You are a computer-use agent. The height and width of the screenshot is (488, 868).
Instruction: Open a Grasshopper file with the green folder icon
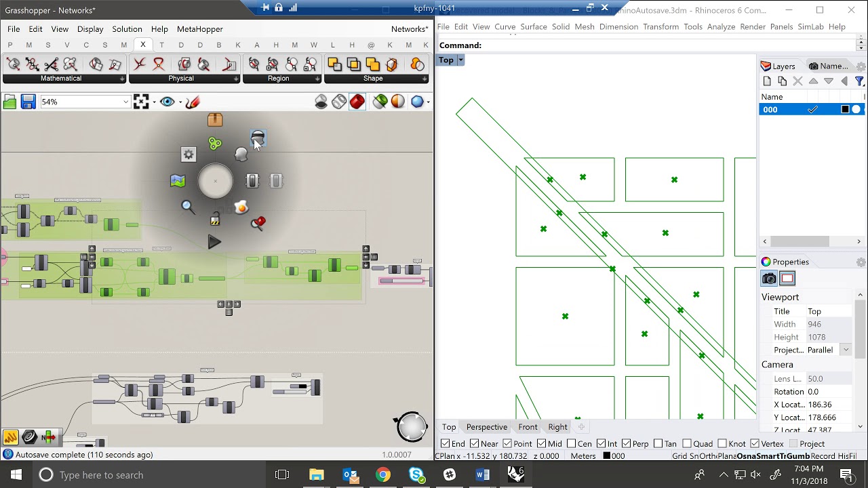point(9,102)
